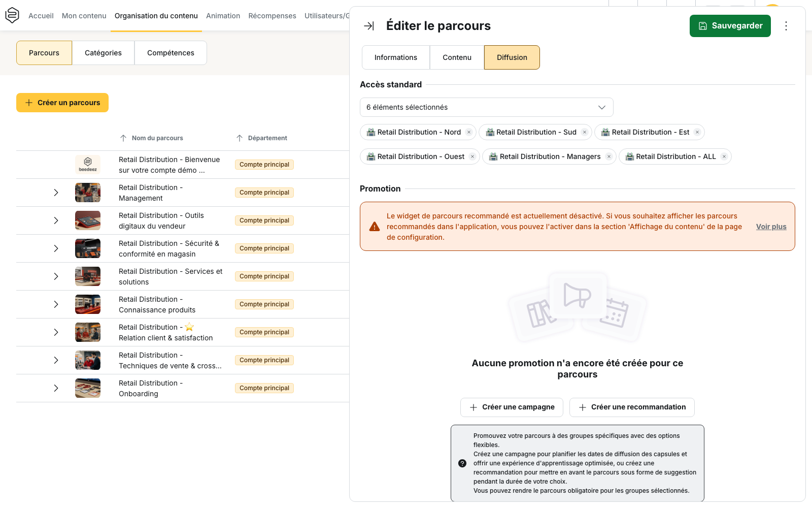
Task: Open the three-dot more options menu
Action: 786,26
